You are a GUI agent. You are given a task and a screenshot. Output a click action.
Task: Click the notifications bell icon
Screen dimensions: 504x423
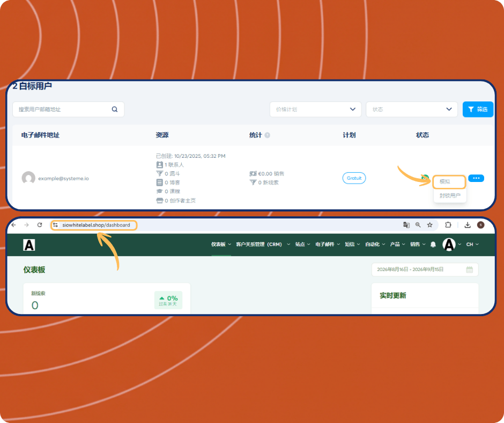coord(433,244)
